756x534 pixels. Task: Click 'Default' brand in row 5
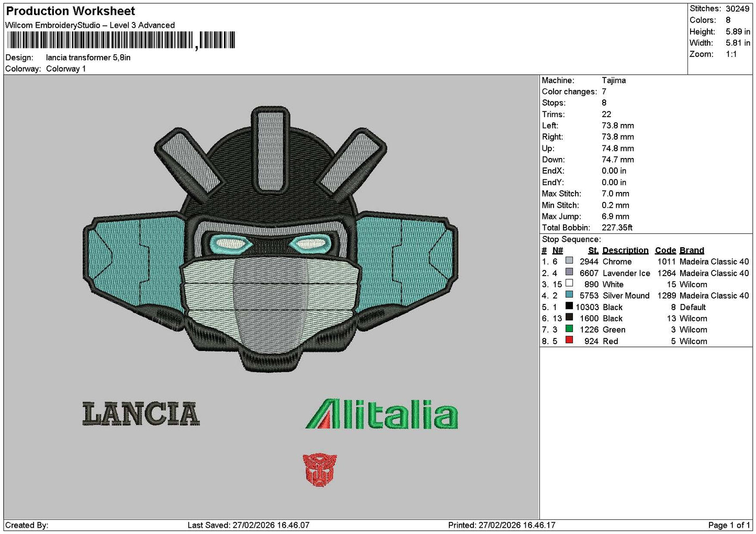tap(693, 308)
